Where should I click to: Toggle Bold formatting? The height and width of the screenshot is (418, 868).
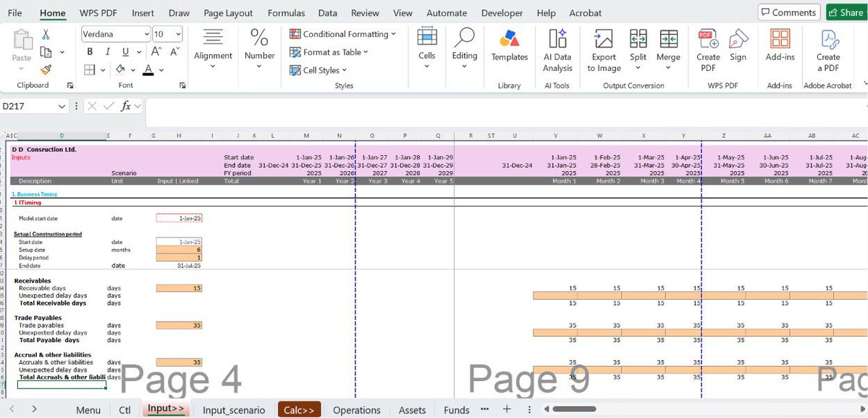pyautogui.click(x=90, y=51)
